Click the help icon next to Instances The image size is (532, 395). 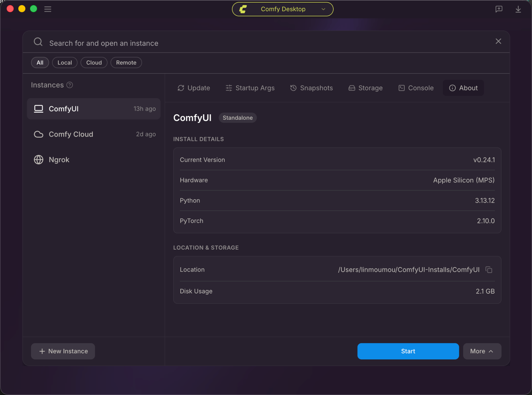70,85
